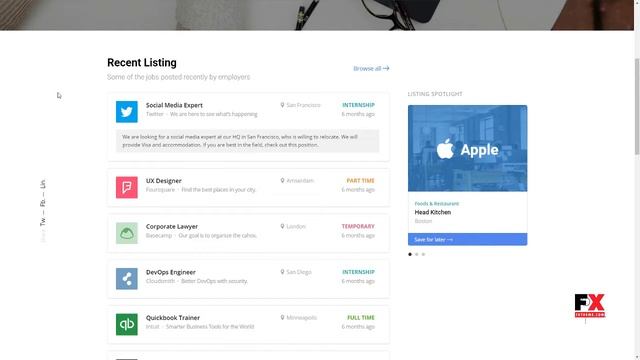This screenshot has width=640, height=360.
Task: Click the San Diego location pin icon
Action: pyautogui.click(x=282, y=272)
